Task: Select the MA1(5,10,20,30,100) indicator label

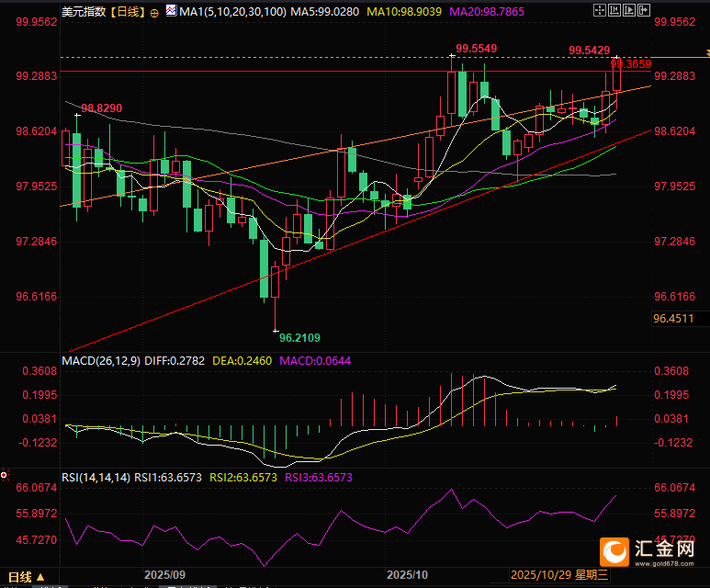Action: 232,12
